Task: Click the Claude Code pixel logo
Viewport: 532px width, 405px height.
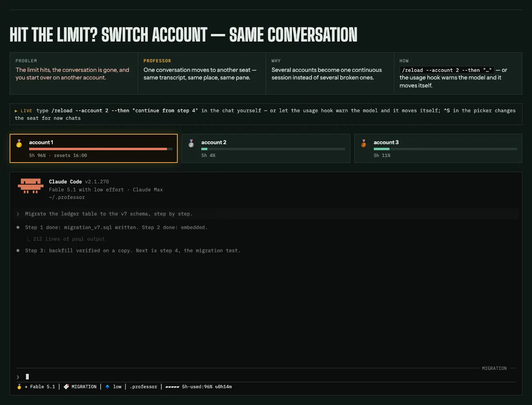Action: [x=31, y=186]
